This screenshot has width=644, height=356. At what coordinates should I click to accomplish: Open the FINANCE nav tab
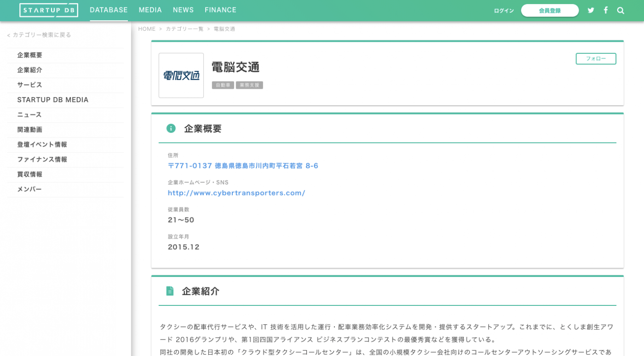pos(220,10)
